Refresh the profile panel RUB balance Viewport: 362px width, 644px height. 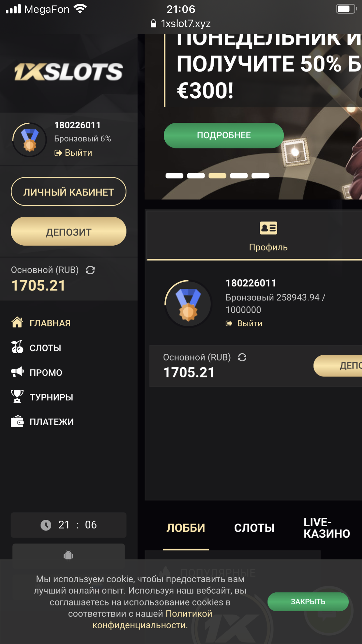(242, 357)
